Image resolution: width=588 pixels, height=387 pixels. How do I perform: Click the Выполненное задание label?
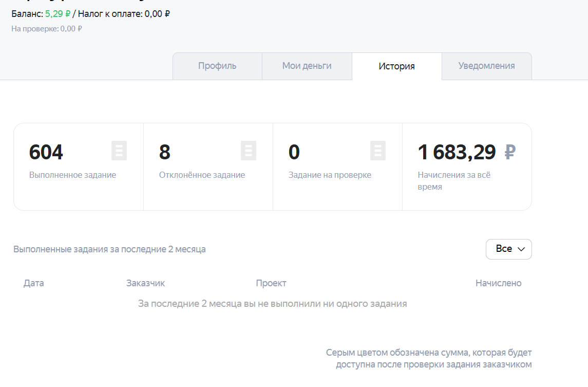point(73,175)
